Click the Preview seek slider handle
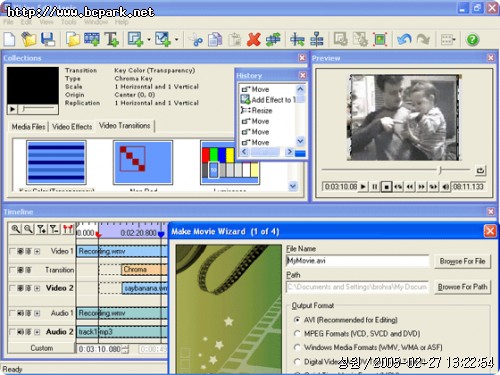Screen dimensions: 500x375 click(440, 170)
